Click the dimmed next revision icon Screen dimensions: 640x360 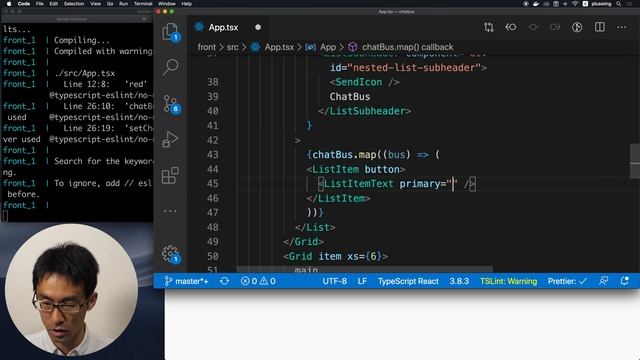pos(555,27)
